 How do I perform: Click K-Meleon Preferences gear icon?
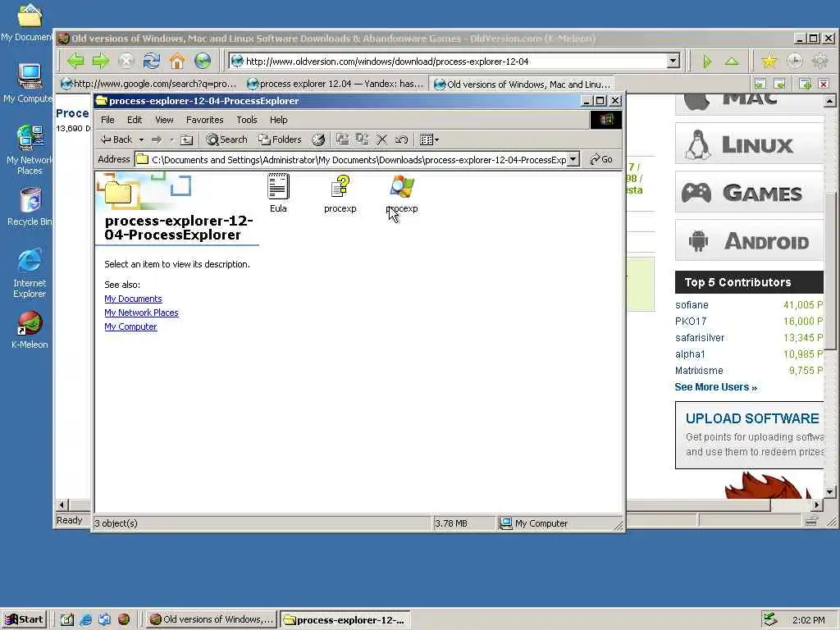[x=820, y=62]
